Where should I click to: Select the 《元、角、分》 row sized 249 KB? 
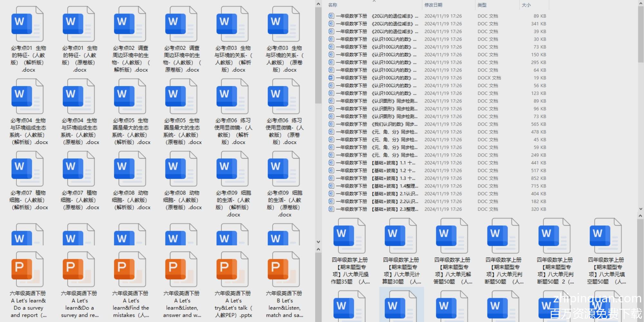pos(437,155)
